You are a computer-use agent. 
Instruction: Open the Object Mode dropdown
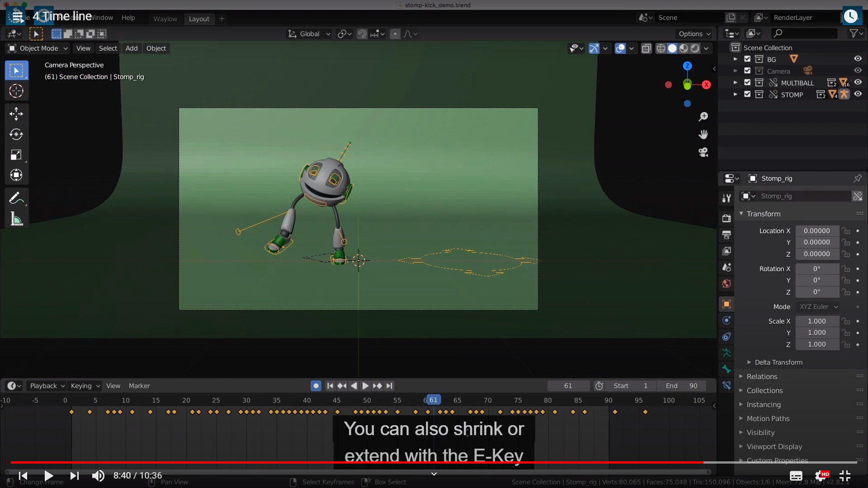[38, 48]
